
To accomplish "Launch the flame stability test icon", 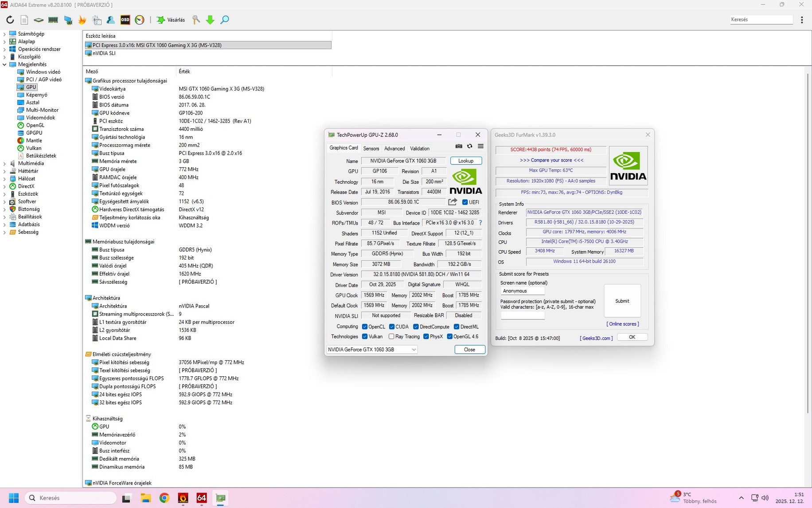I will 82,20.
